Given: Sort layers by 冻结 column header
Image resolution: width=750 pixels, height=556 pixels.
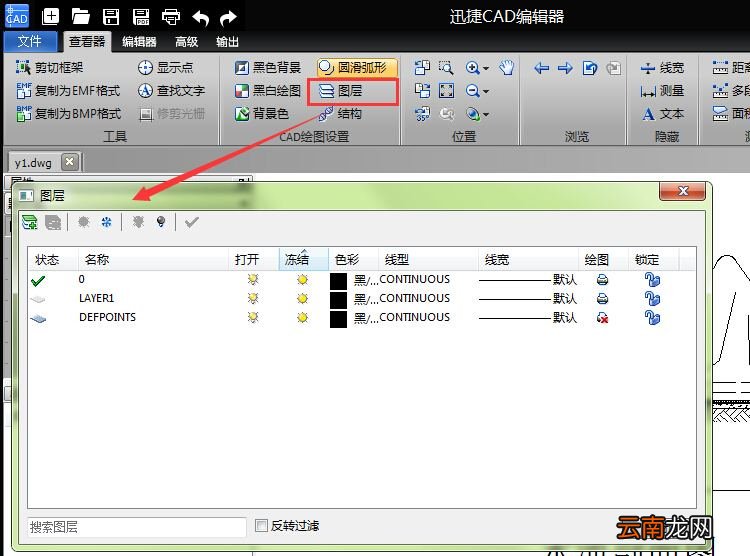Looking at the screenshot, I should point(303,259).
